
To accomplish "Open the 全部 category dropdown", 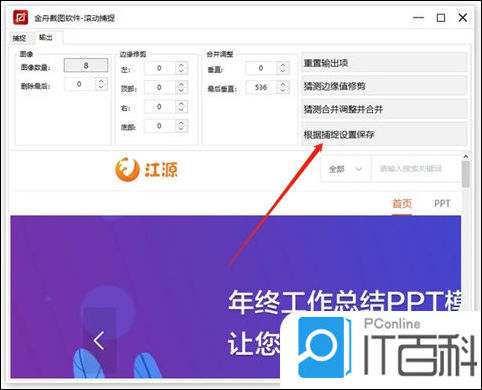I will [345, 169].
